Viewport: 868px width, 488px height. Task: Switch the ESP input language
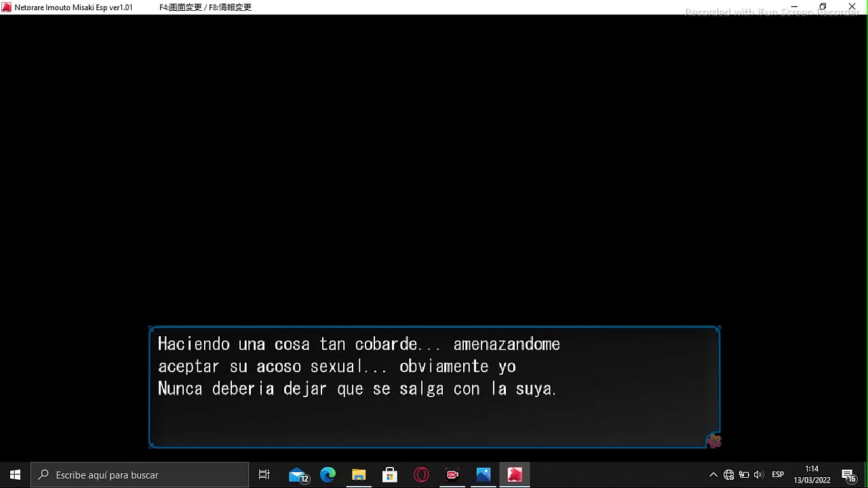(778, 475)
